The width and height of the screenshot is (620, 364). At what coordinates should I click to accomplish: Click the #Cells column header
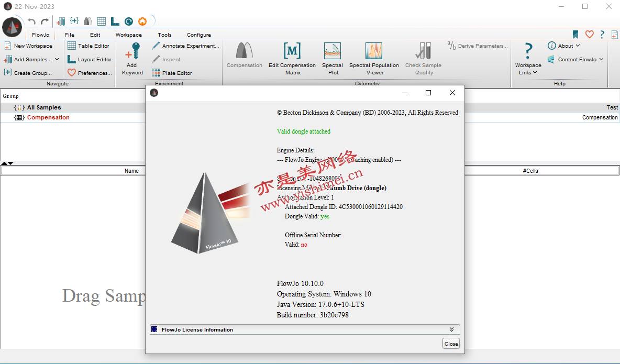coord(530,171)
